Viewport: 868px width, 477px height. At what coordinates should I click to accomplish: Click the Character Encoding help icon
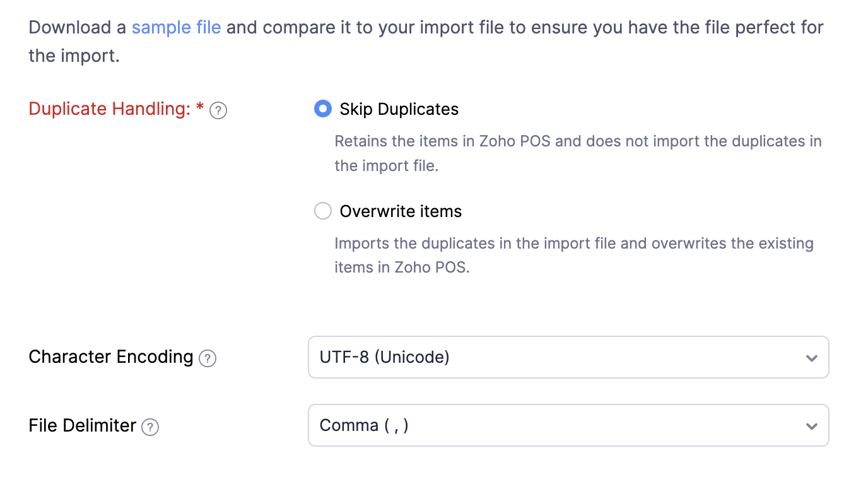point(208,358)
